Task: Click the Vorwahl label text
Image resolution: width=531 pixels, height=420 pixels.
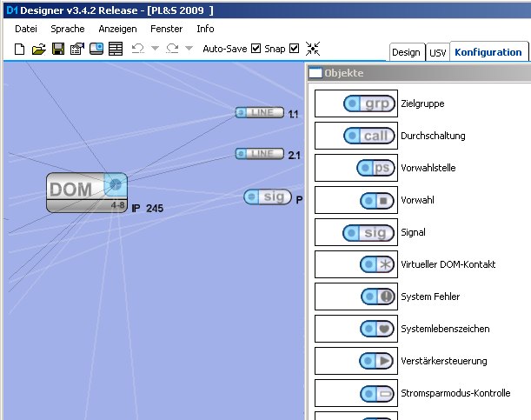Action: 417,200
